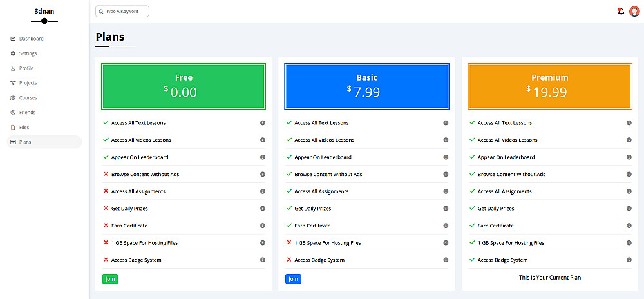The width and height of the screenshot is (644, 299).
Task: Click Premium plan 'Access All Videos Lessons' text
Action: 507,140
